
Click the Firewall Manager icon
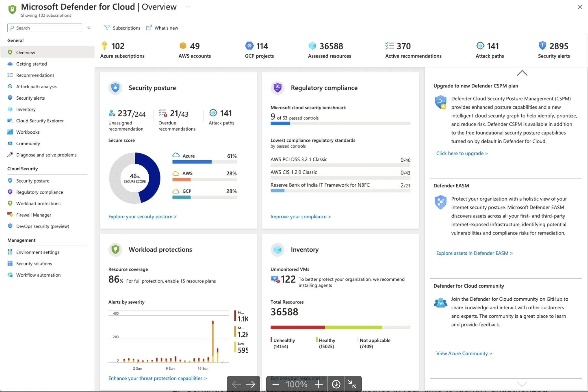(x=10, y=214)
